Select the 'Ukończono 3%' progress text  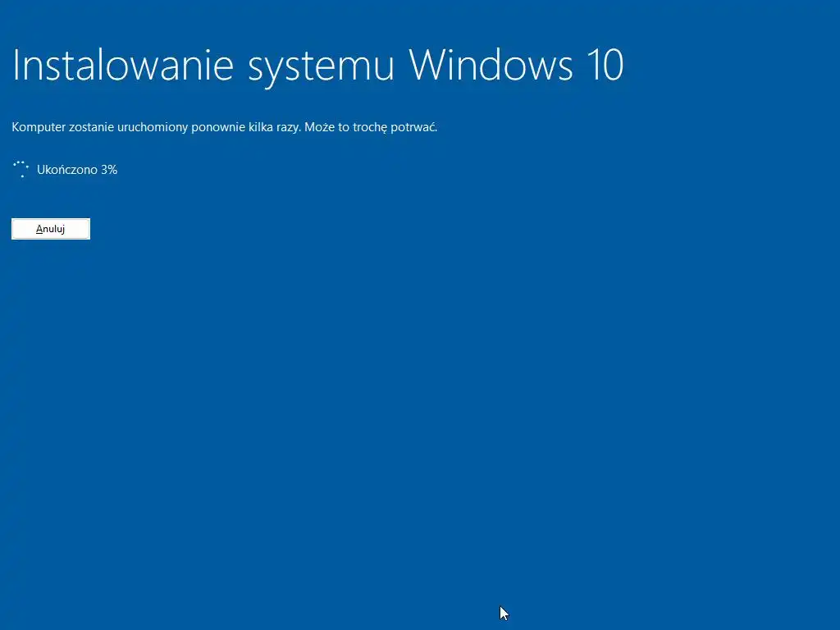tap(77, 170)
